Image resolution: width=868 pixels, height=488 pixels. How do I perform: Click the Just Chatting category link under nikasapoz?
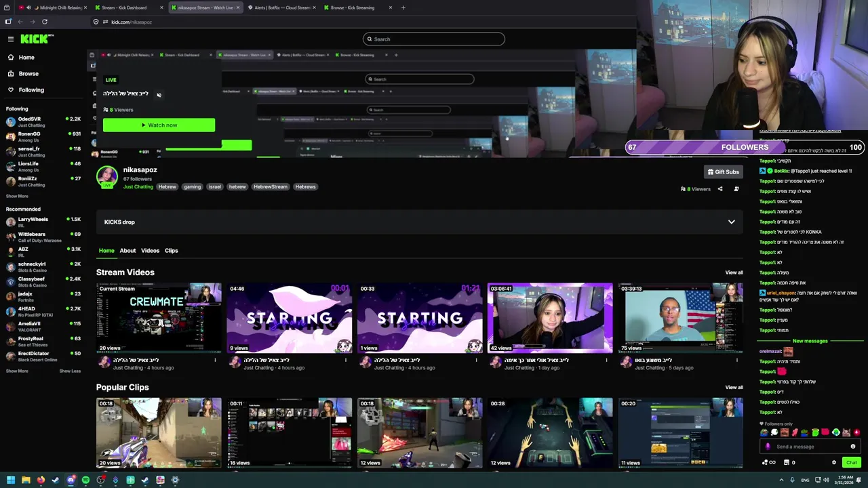(x=138, y=186)
